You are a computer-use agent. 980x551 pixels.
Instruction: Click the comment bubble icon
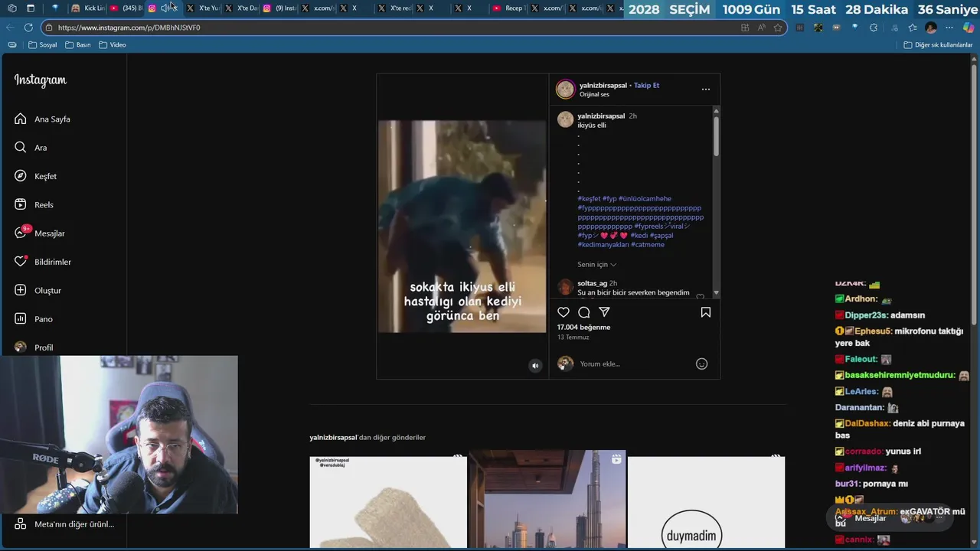(x=584, y=312)
